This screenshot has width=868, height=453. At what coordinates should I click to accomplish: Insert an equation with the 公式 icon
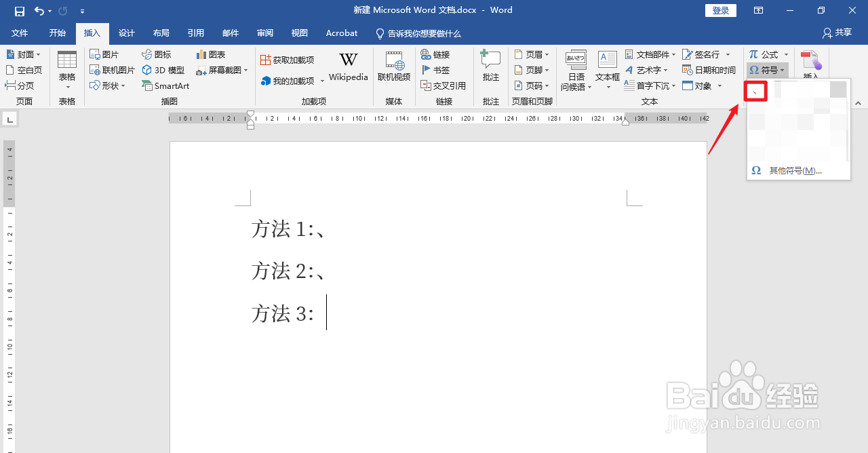pos(765,54)
